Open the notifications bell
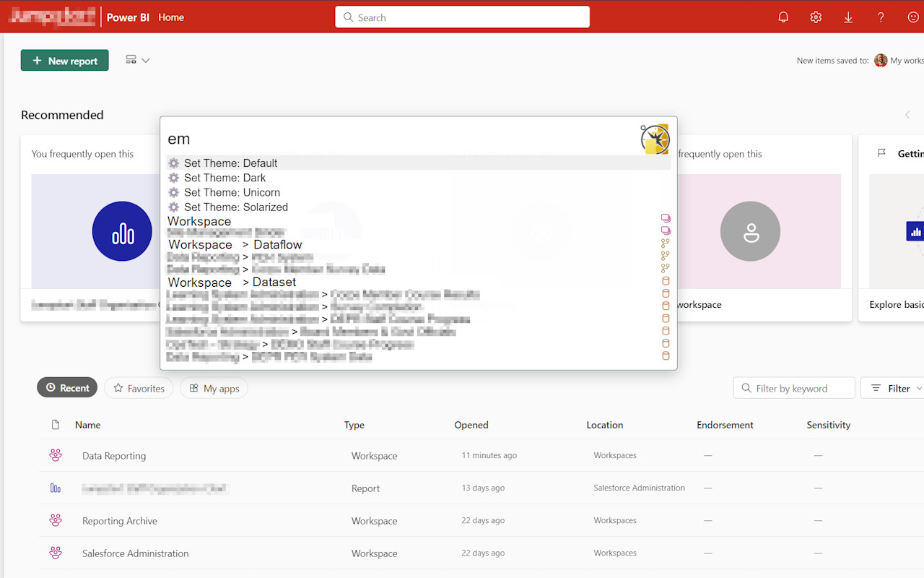This screenshot has height=578, width=924. (x=783, y=16)
